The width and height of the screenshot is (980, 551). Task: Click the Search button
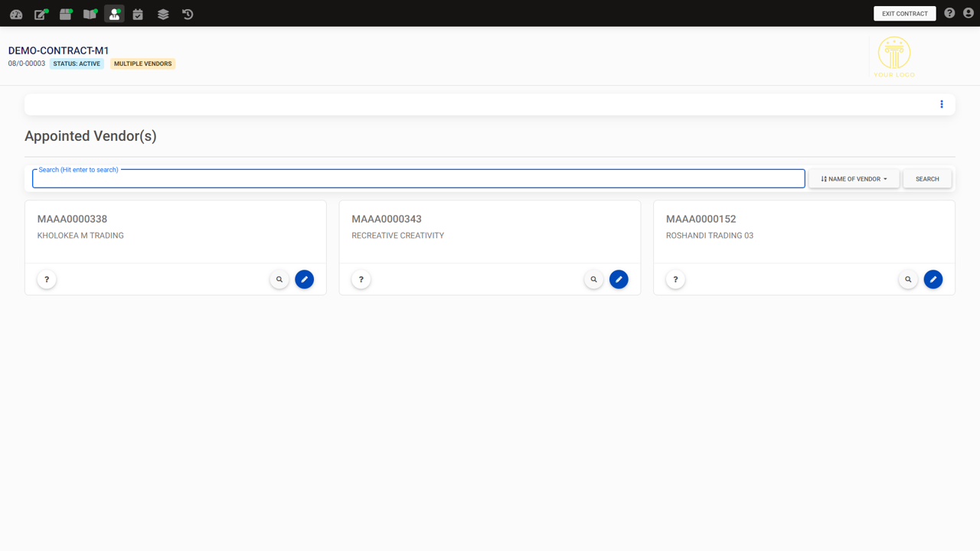click(927, 179)
